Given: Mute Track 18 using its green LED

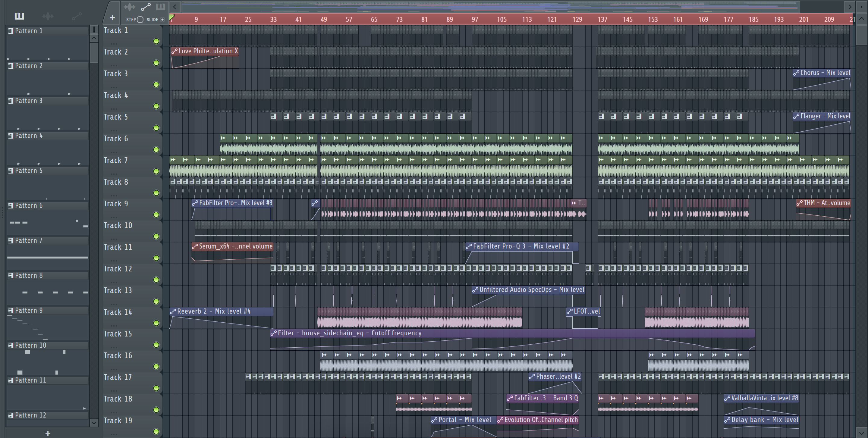Looking at the screenshot, I should [x=156, y=410].
